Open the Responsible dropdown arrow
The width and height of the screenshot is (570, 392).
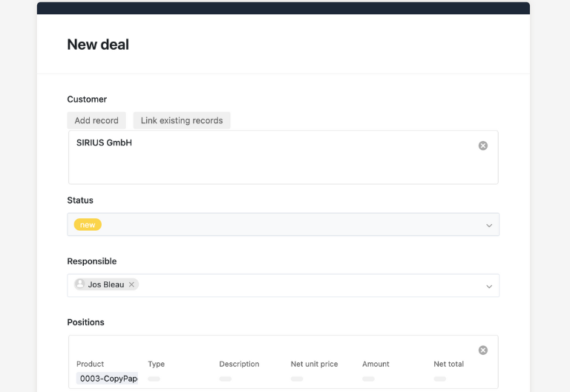(489, 286)
